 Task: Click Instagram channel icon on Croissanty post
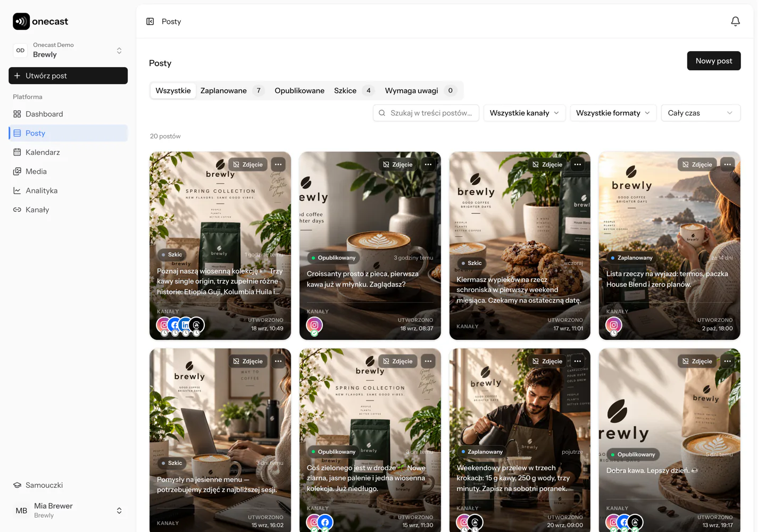tap(314, 325)
